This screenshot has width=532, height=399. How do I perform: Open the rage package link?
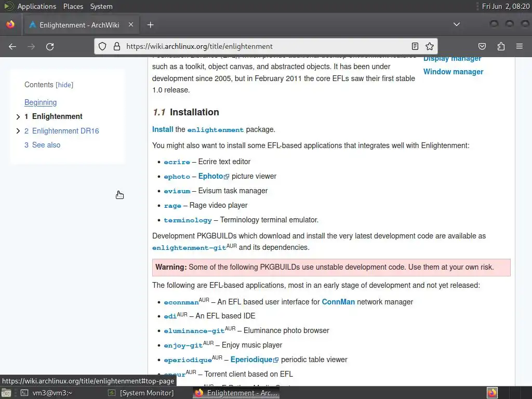[172, 206]
